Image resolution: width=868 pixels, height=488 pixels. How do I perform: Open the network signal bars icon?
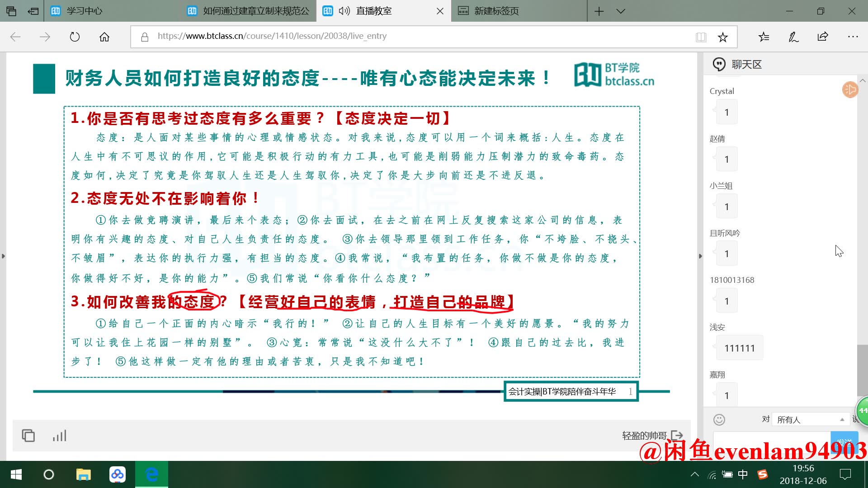[x=59, y=436]
